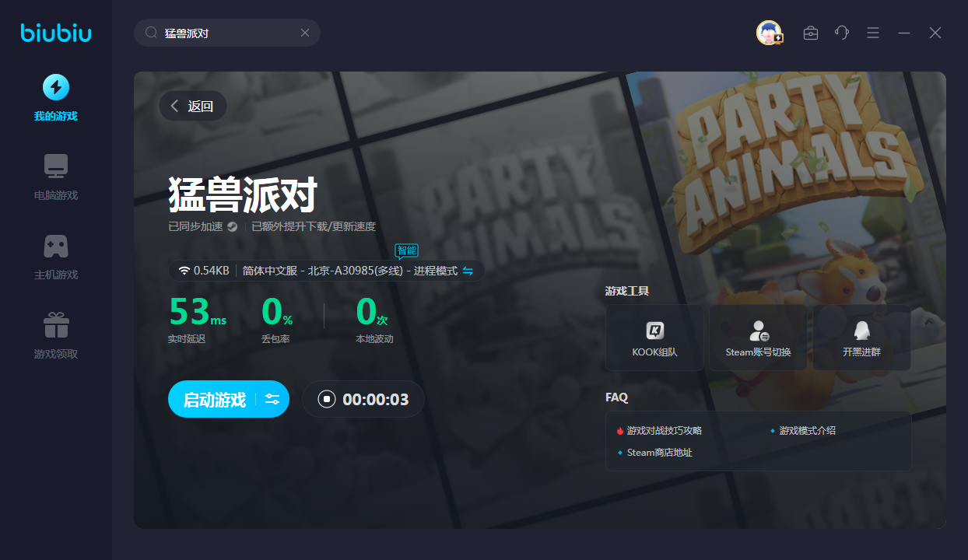Screen dimensions: 968x560
Task: Open the user avatar profile
Action: click(769, 33)
